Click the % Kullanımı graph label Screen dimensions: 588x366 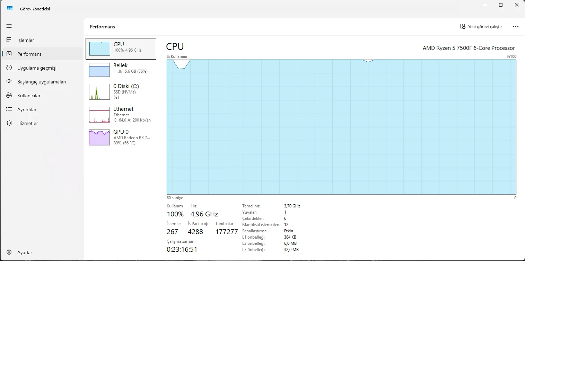coord(177,56)
